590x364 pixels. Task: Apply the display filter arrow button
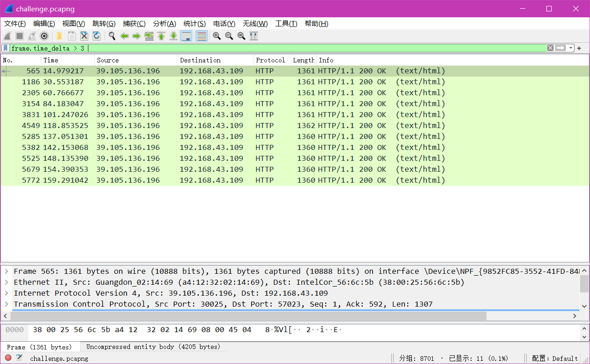(x=560, y=48)
